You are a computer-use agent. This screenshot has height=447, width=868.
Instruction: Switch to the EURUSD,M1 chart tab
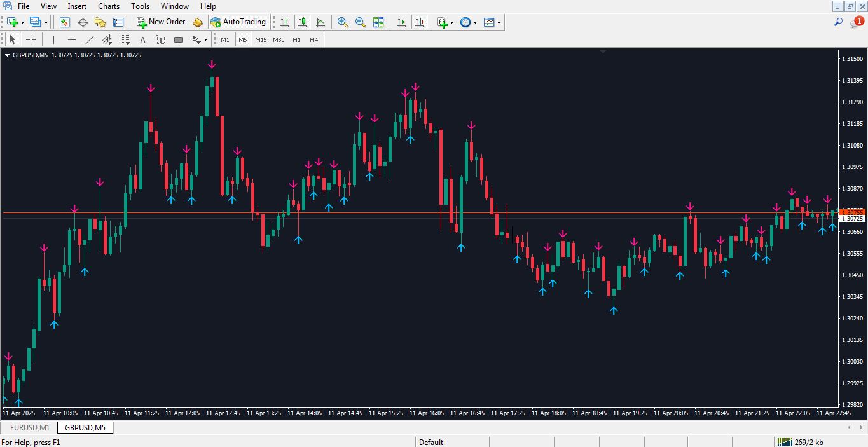(29, 428)
